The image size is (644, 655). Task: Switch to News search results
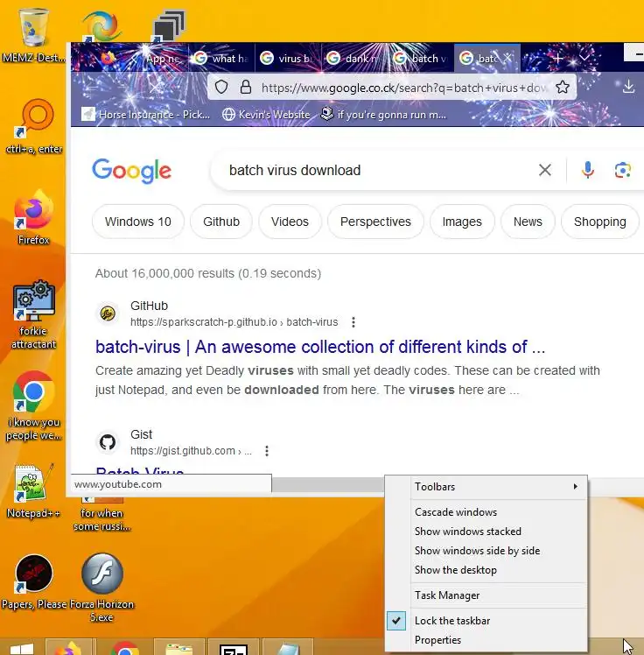[528, 222]
